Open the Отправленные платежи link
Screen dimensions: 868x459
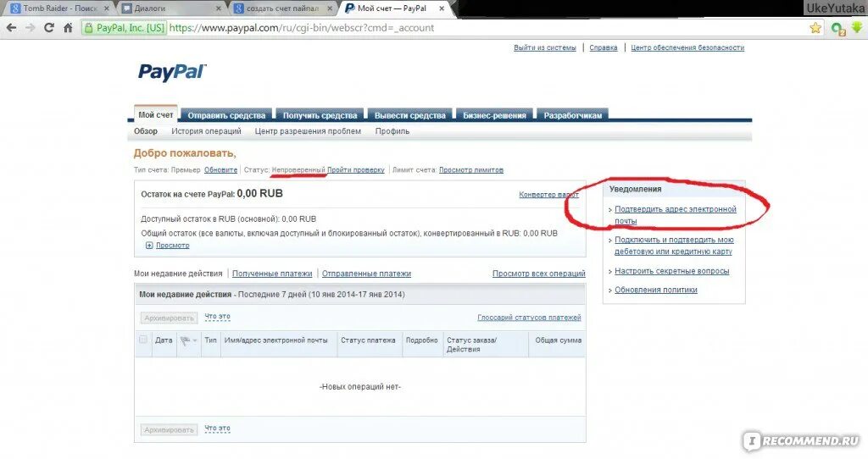[x=366, y=274]
